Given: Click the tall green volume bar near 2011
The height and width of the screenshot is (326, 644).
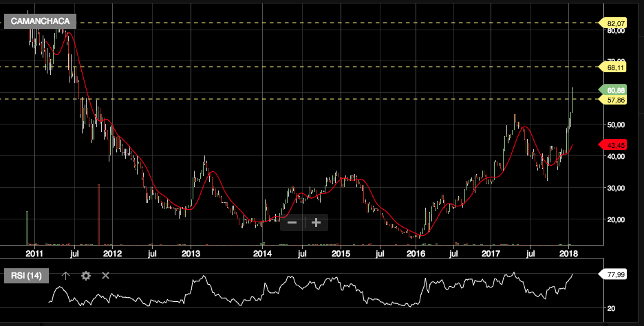Looking at the screenshot, I should 27,227.
